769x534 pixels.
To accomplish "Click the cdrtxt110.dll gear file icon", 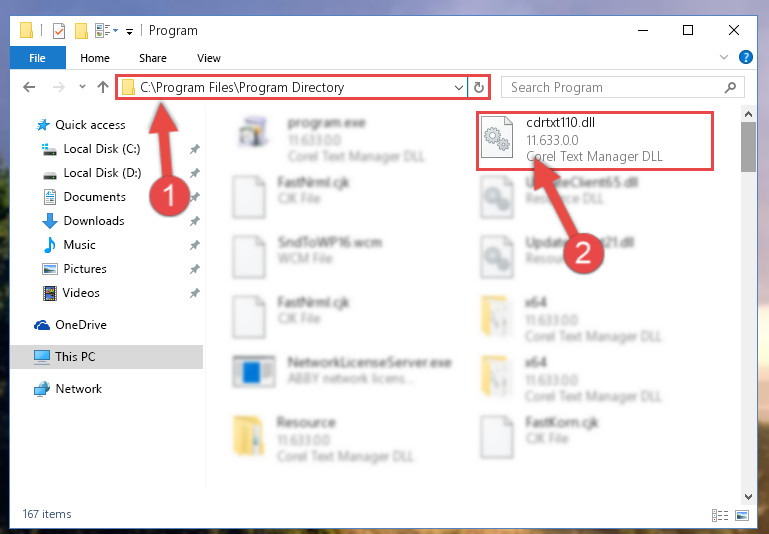I will 496,138.
